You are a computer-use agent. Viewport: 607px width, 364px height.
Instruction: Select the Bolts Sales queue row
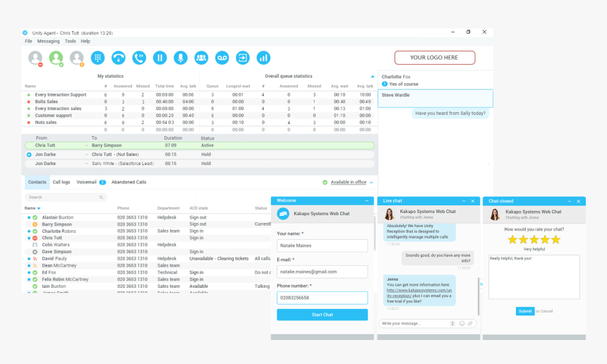click(198, 102)
